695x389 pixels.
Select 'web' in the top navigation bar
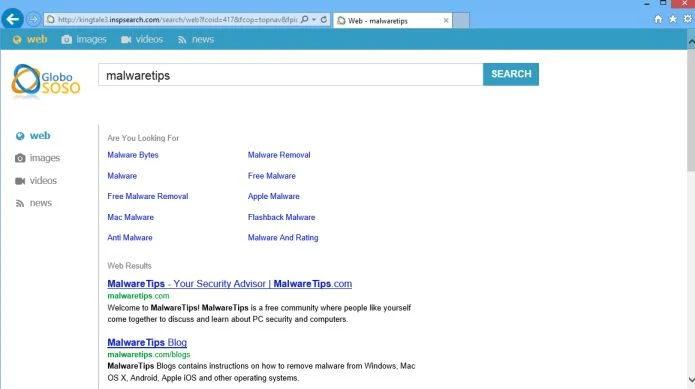point(37,39)
